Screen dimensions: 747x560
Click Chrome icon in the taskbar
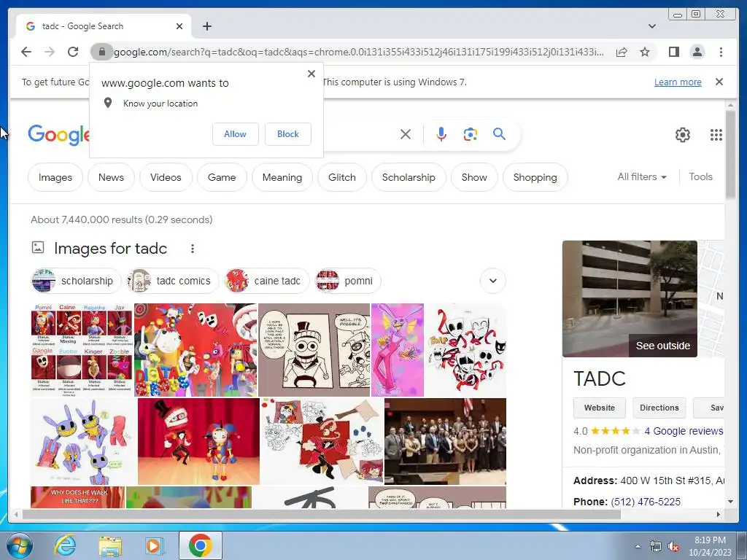(x=200, y=545)
